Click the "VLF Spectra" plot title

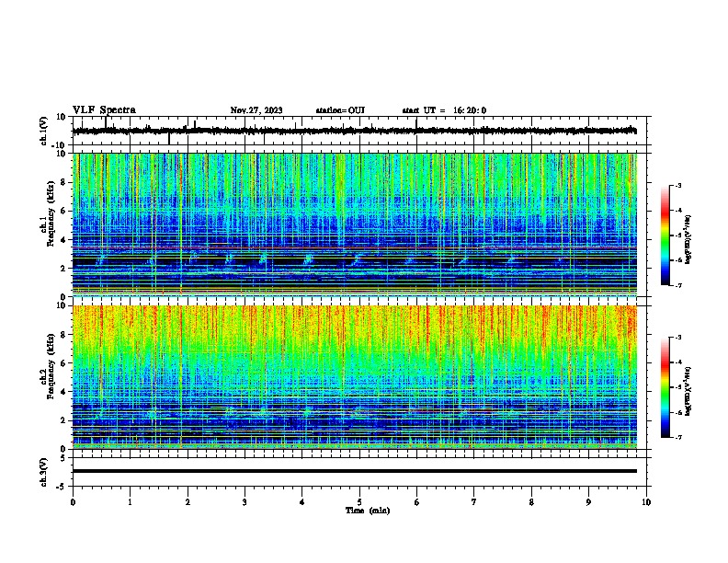(104, 110)
